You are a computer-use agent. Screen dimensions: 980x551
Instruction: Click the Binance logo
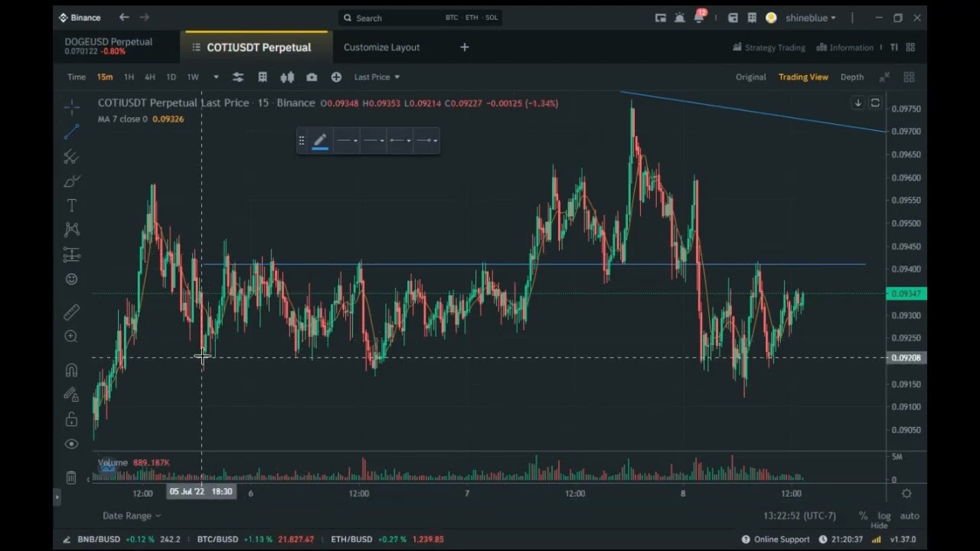click(x=80, y=18)
